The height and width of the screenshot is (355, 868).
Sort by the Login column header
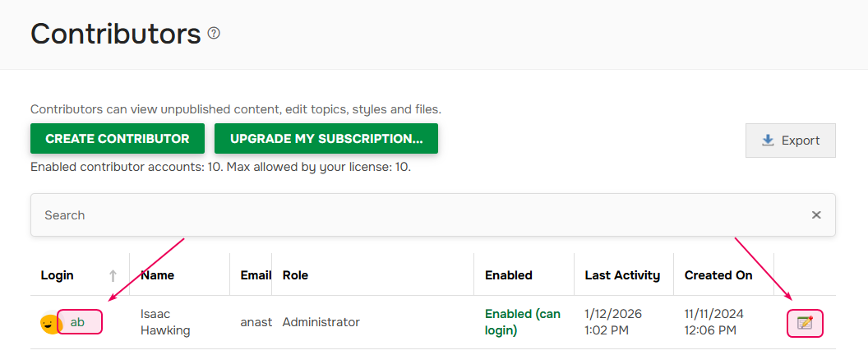58,275
